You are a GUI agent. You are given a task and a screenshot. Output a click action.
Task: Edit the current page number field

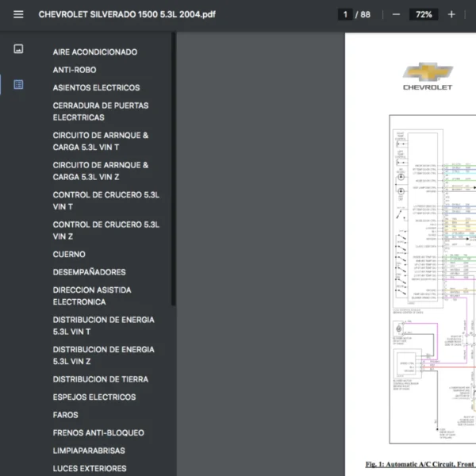[345, 14]
